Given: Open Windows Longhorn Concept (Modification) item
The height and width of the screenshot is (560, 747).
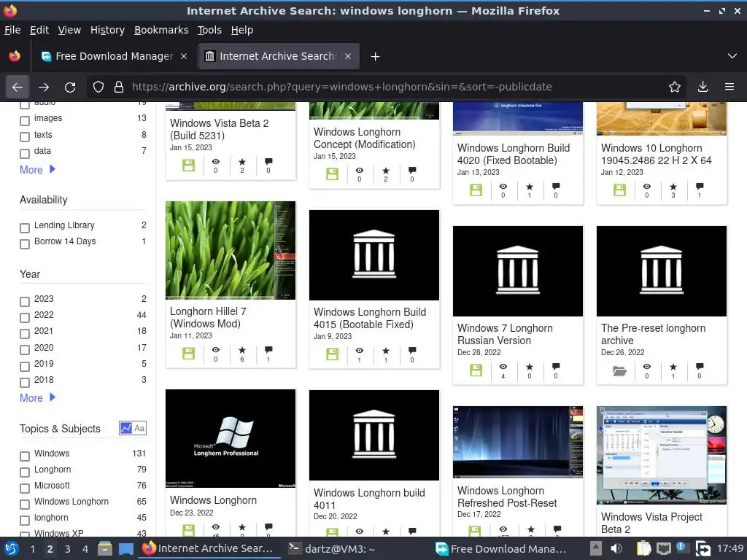Looking at the screenshot, I should (x=365, y=138).
